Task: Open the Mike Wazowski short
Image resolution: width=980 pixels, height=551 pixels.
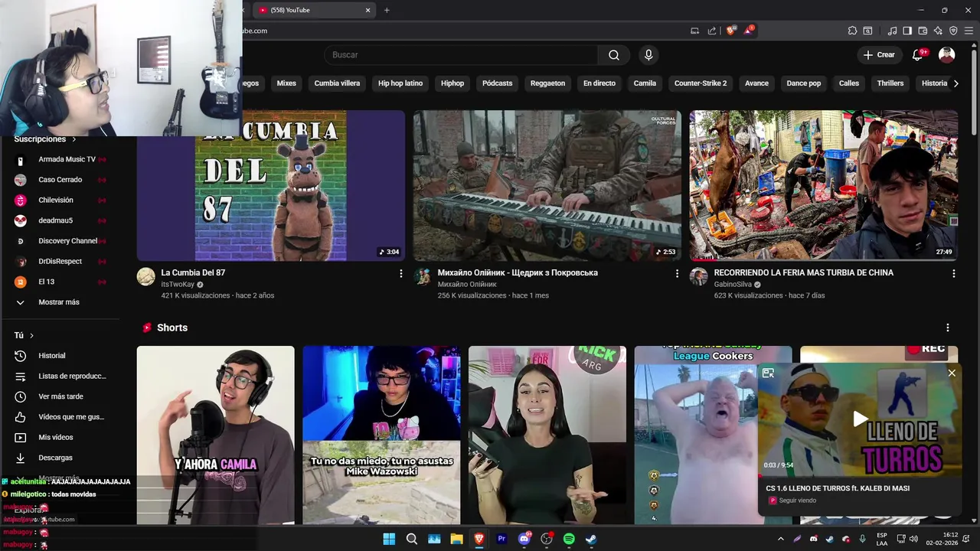Action: [x=381, y=435]
